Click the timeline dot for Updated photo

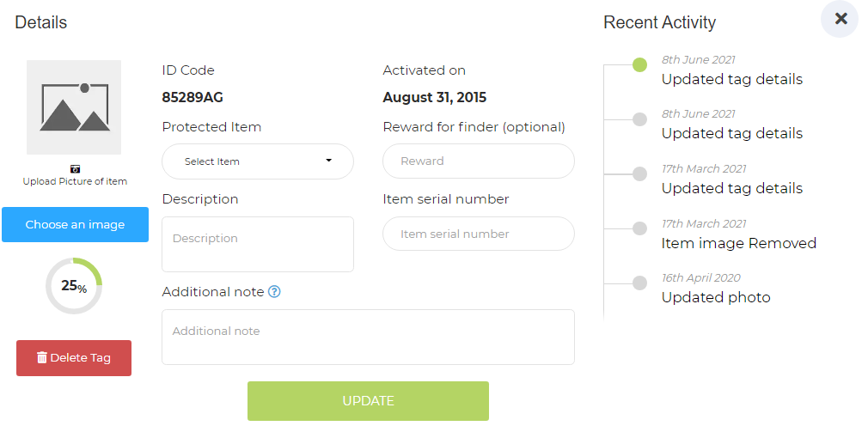coord(639,283)
